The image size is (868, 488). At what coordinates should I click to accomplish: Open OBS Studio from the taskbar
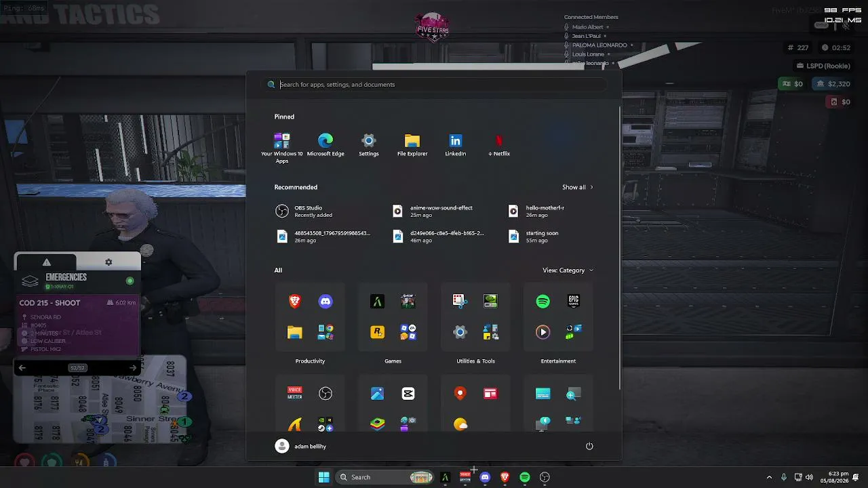click(545, 477)
